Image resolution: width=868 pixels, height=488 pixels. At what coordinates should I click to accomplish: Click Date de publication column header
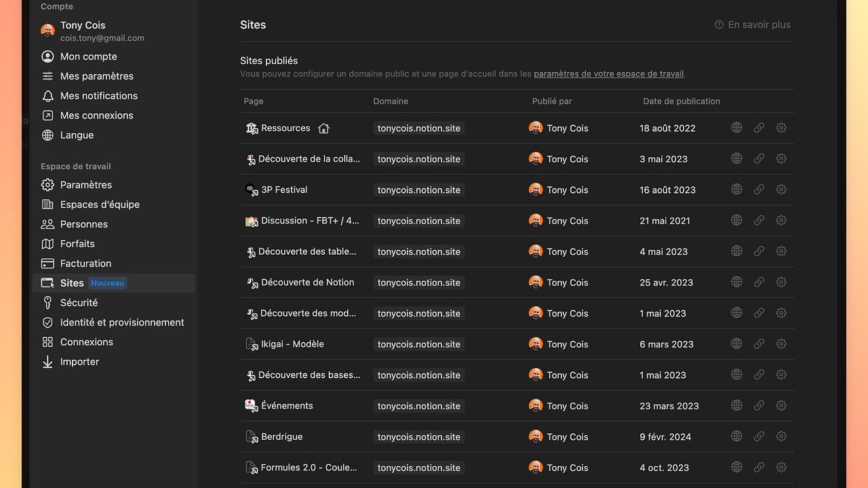pyautogui.click(x=682, y=101)
